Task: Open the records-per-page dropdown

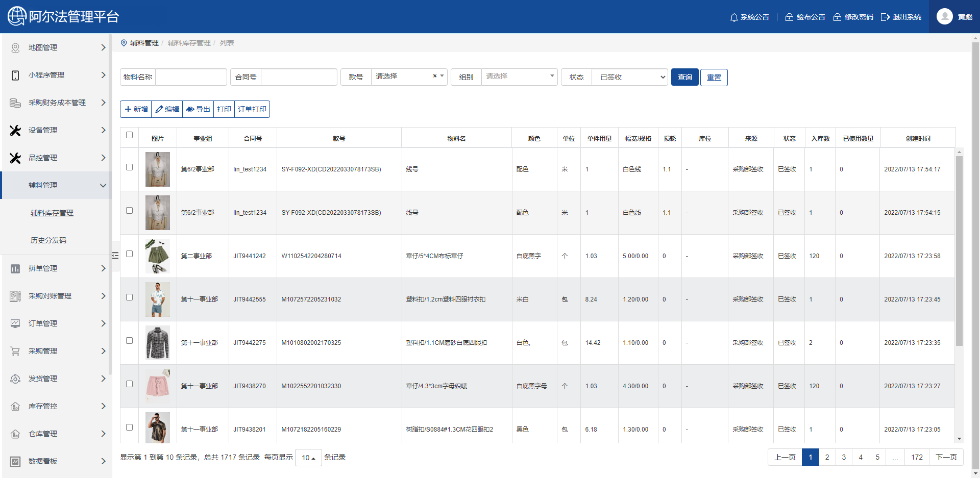Action: tap(308, 458)
